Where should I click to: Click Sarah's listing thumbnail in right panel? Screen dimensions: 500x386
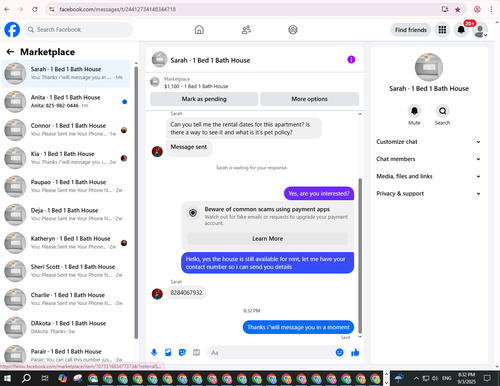[429, 67]
